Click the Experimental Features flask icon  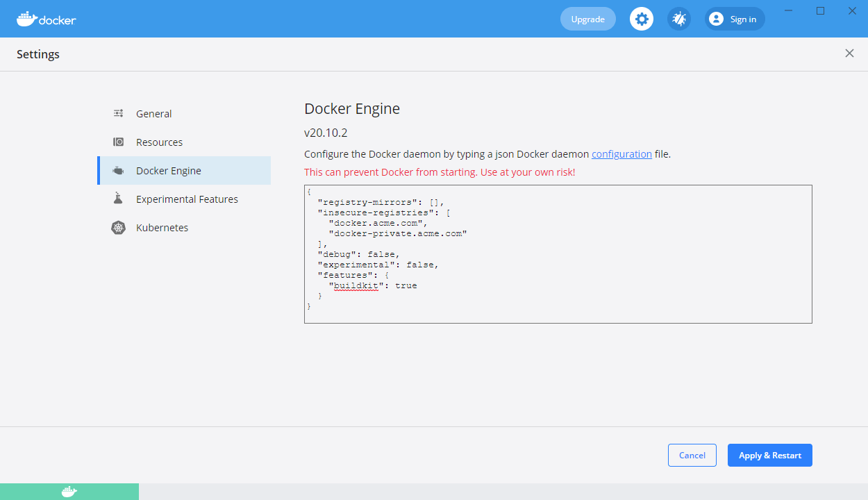click(x=119, y=199)
